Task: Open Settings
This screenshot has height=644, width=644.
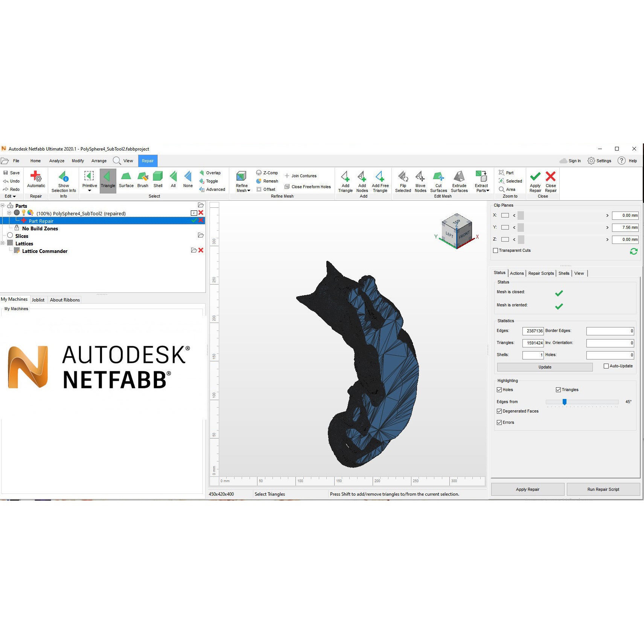Action: [x=599, y=161]
